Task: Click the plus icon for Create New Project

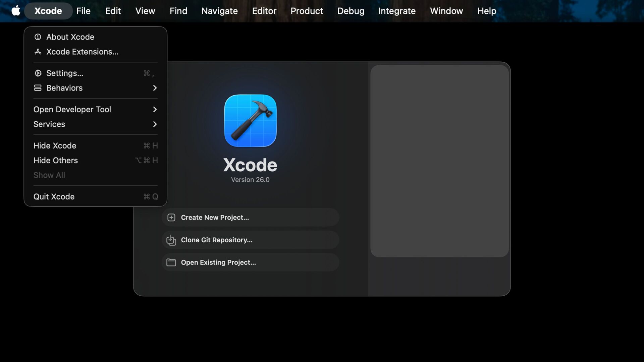Action: (171, 218)
